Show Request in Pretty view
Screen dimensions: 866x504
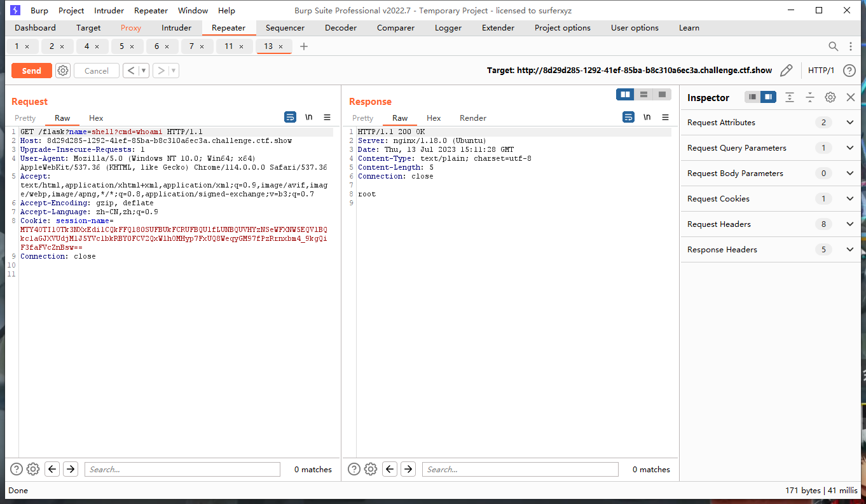(25, 118)
